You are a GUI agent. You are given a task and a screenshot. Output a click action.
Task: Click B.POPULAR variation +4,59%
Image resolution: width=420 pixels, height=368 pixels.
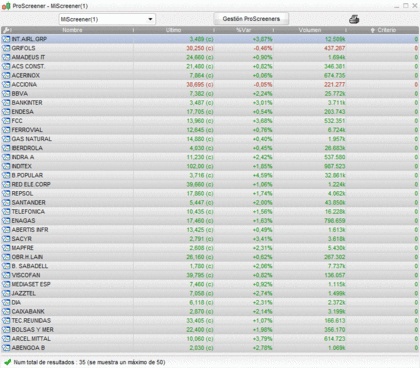click(262, 175)
